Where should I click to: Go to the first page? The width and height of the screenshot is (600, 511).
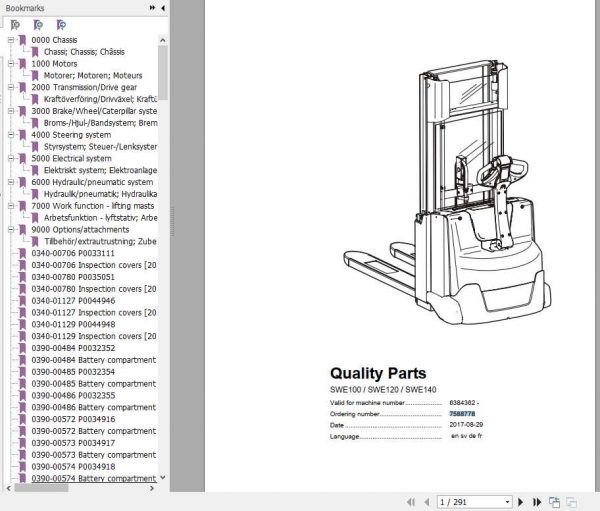tap(411, 502)
